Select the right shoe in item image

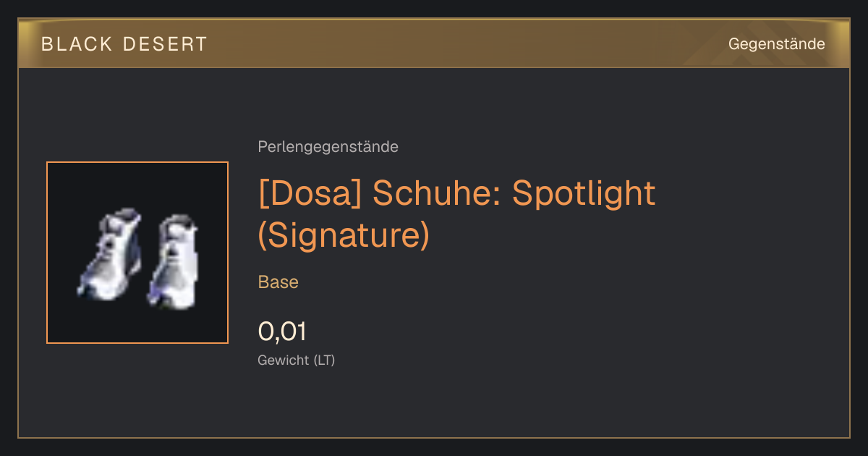point(173,261)
